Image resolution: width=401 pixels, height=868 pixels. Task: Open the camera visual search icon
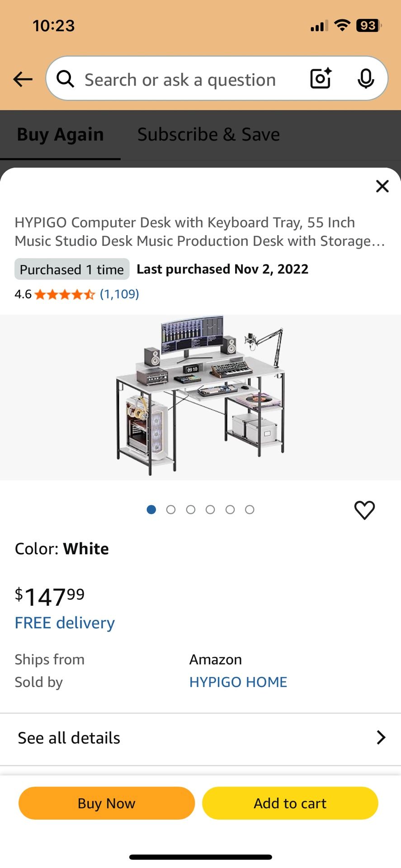[320, 78]
